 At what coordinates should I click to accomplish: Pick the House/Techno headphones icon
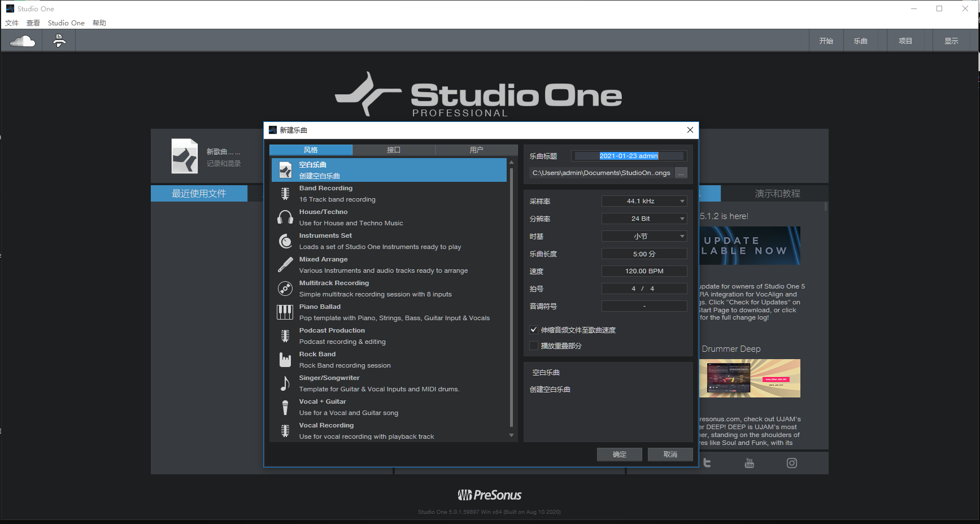pos(285,217)
